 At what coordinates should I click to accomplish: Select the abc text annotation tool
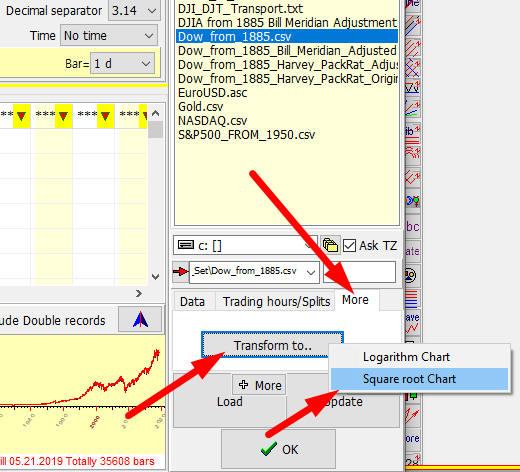tap(412, 227)
